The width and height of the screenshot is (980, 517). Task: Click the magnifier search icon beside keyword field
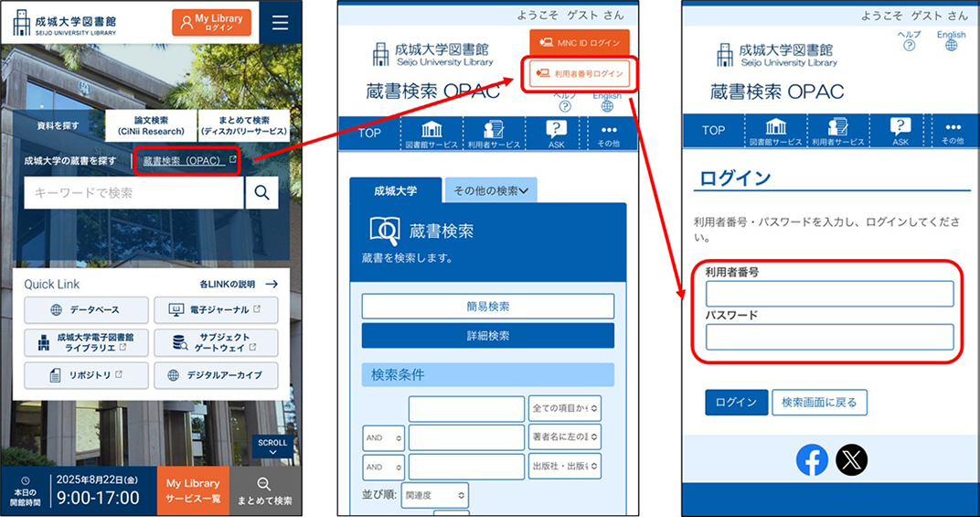point(261,192)
